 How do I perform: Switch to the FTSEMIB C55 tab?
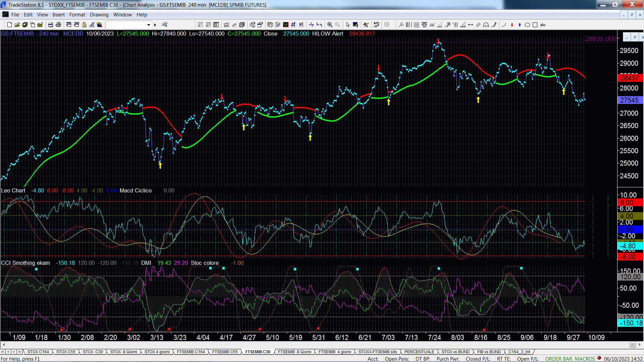tap(225, 352)
